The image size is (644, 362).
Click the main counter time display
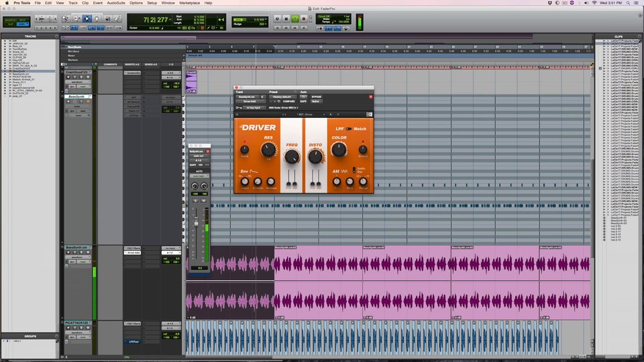coord(155,19)
